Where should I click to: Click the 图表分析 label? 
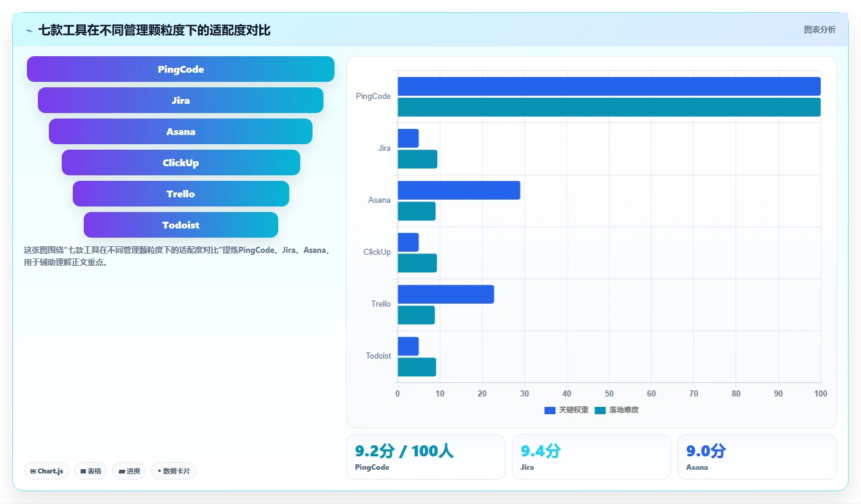[x=819, y=29]
